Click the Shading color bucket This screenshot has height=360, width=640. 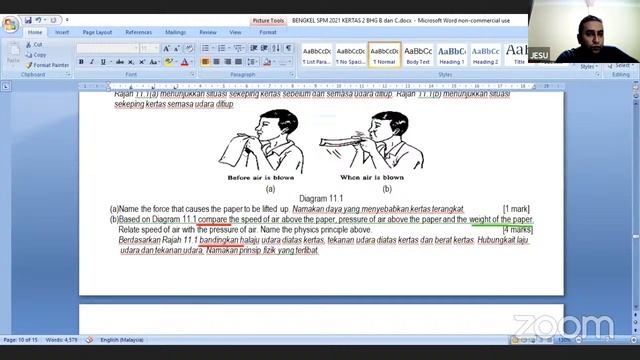tap(267, 62)
